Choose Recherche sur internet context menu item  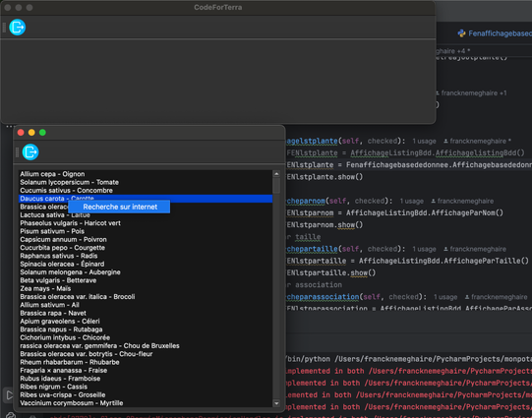[119, 207]
